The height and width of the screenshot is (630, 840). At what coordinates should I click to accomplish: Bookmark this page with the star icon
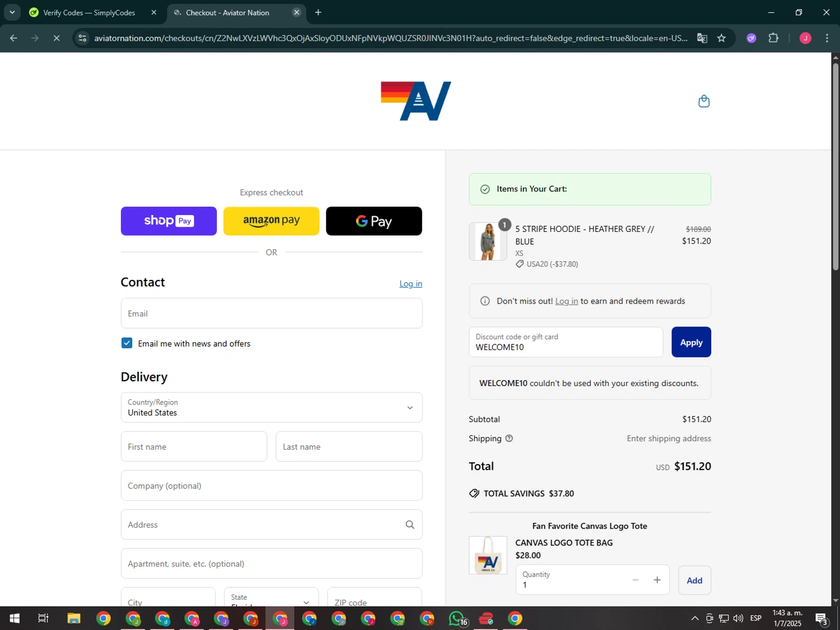click(x=721, y=38)
